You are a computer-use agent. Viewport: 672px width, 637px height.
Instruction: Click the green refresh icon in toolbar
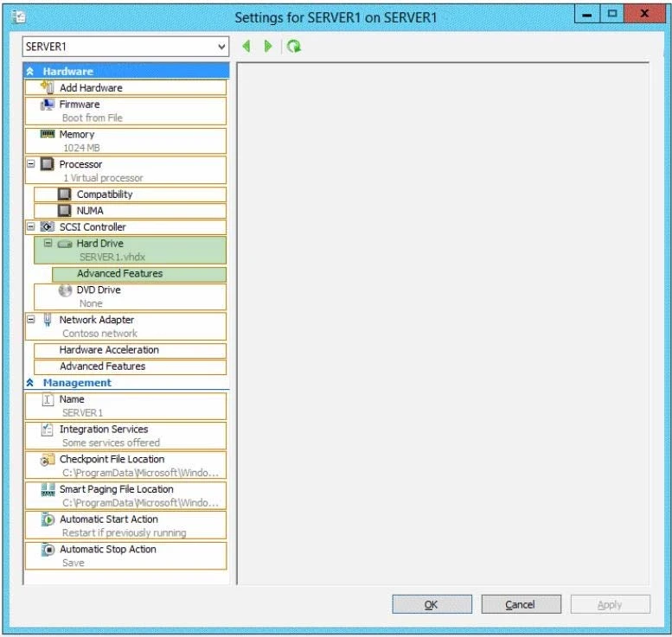click(x=294, y=47)
